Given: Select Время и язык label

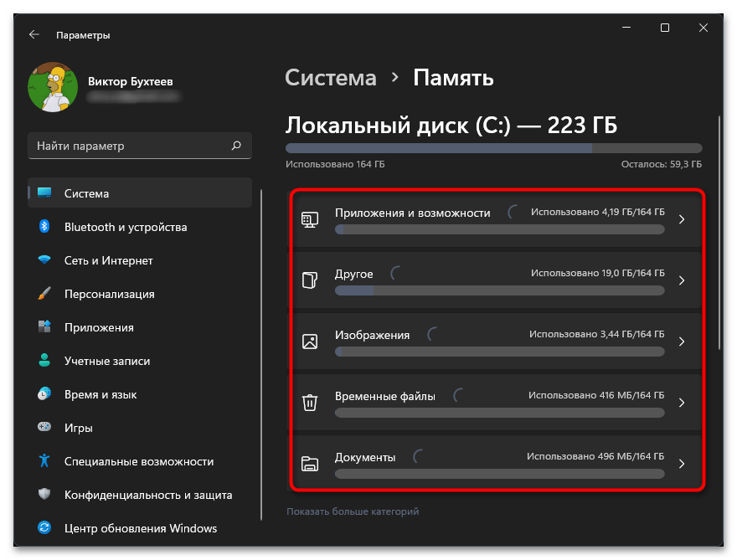Looking at the screenshot, I should pyautogui.click(x=100, y=394).
